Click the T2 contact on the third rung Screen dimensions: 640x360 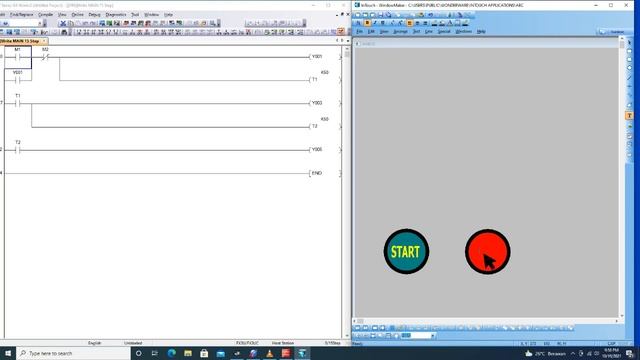pos(18,150)
